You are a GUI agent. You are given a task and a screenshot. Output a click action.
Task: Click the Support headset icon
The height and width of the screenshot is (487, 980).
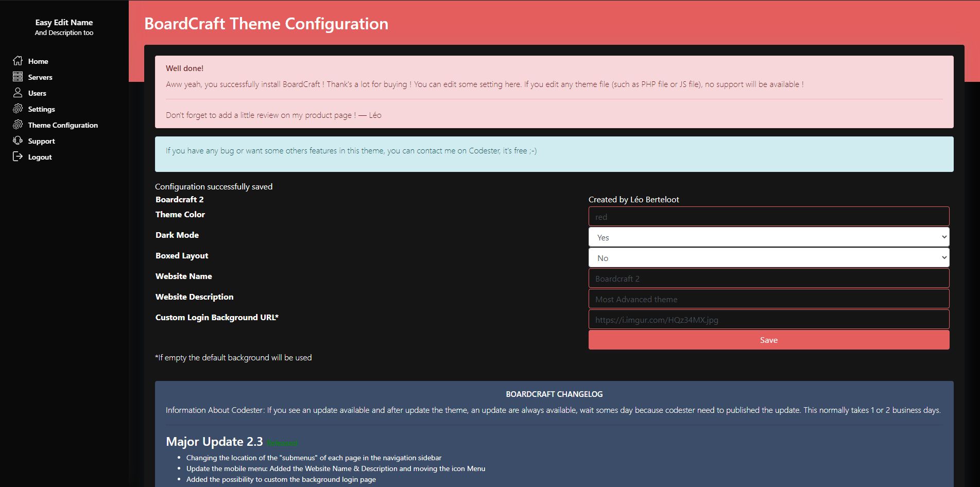pos(18,141)
